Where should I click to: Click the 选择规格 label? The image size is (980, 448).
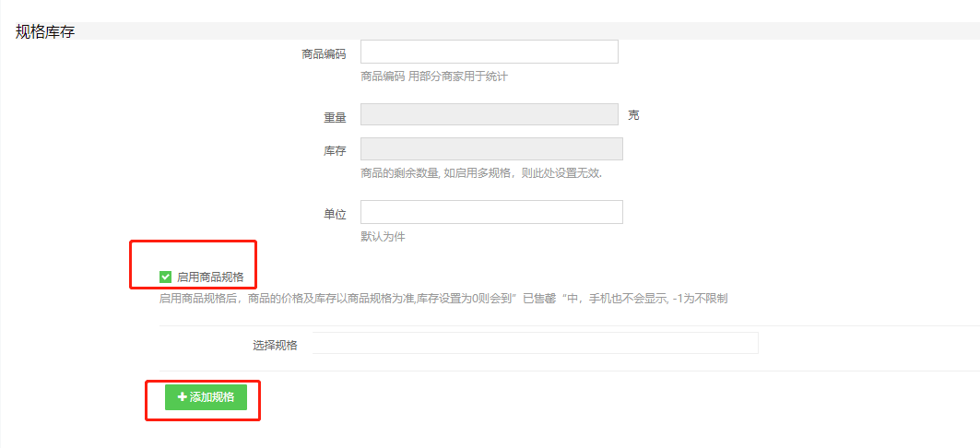tap(275, 345)
